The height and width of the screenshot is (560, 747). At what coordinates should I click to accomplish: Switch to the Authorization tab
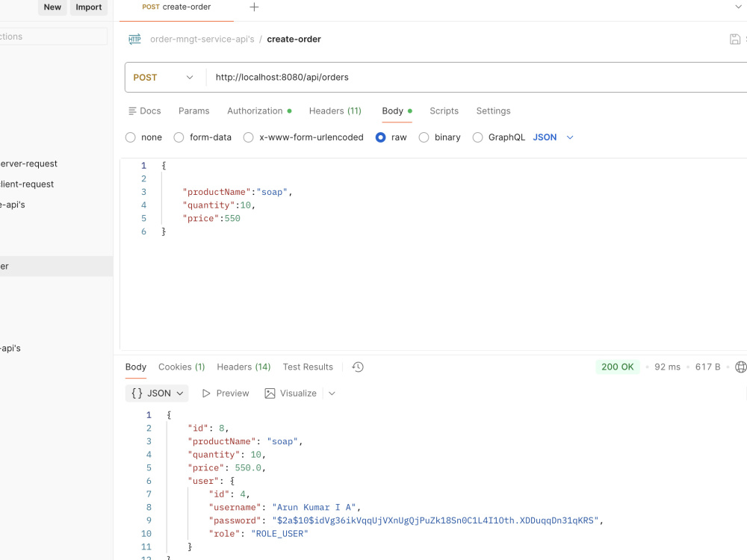[x=259, y=111]
